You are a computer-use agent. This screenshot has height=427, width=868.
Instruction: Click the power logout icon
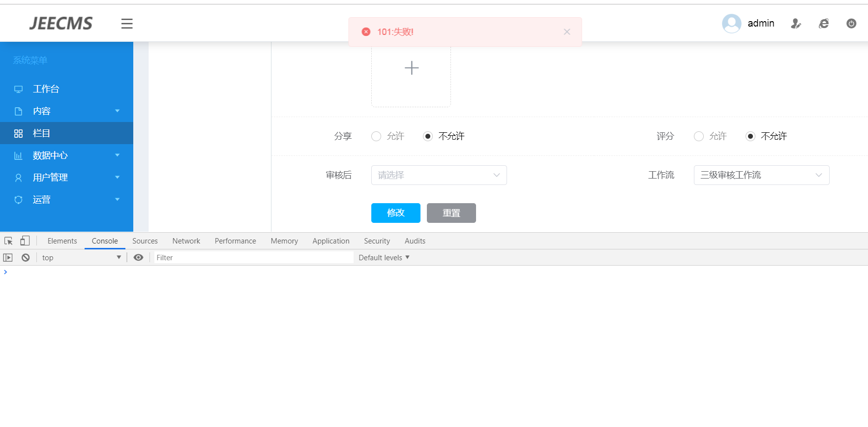851,24
